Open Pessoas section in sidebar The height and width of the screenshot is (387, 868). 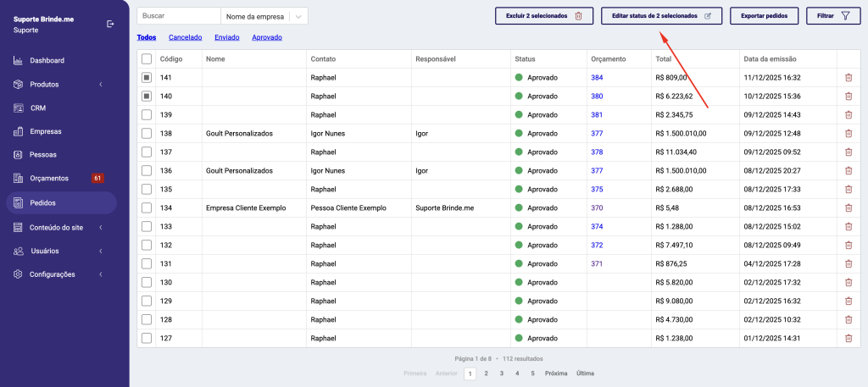(43, 155)
